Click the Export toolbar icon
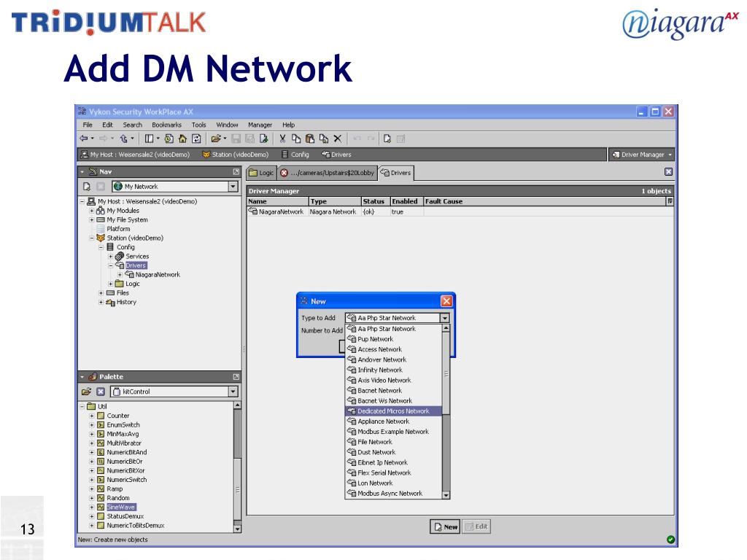The width and height of the screenshot is (747, 560). click(x=263, y=139)
